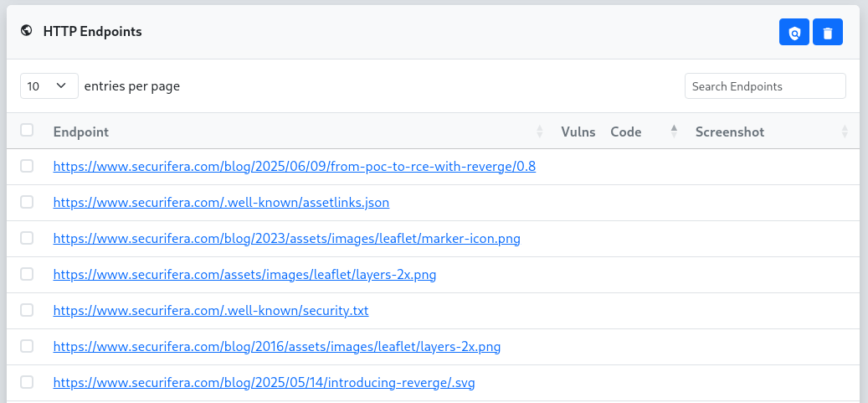This screenshot has width=868, height=403.
Task: Toggle the select-all checkbox in header
Action: (x=27, y=130)
